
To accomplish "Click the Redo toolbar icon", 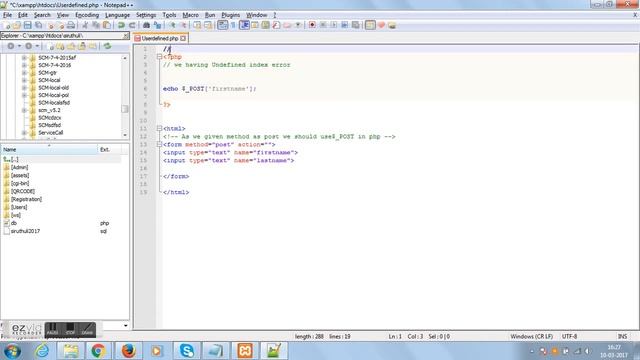I will 132,25.
